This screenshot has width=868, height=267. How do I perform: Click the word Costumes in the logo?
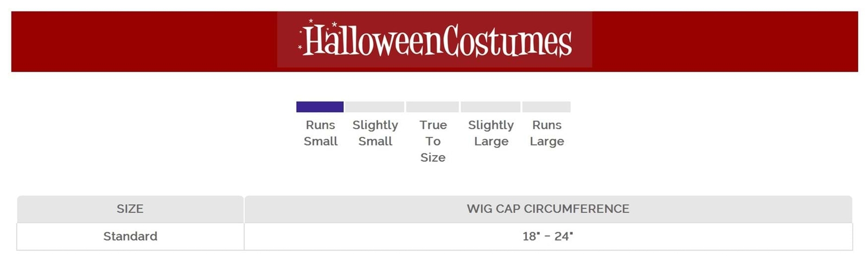pyautogui.click(x=507, y=41)
